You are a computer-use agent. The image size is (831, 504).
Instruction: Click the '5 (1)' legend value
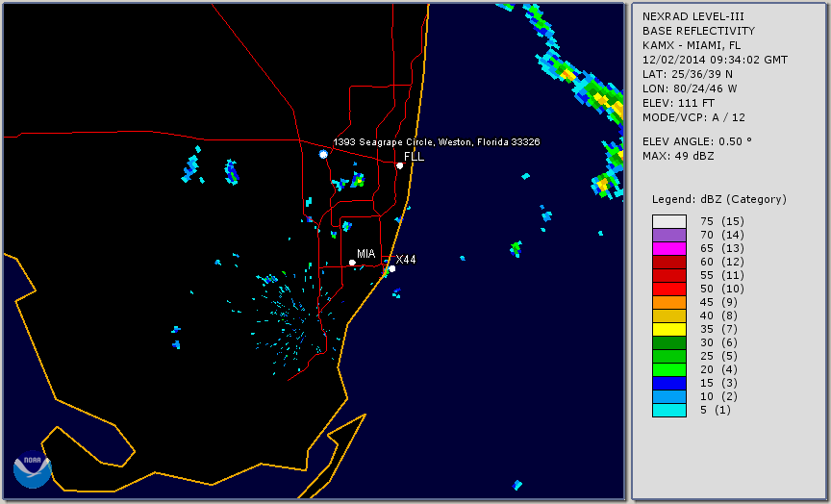(715, 410)
